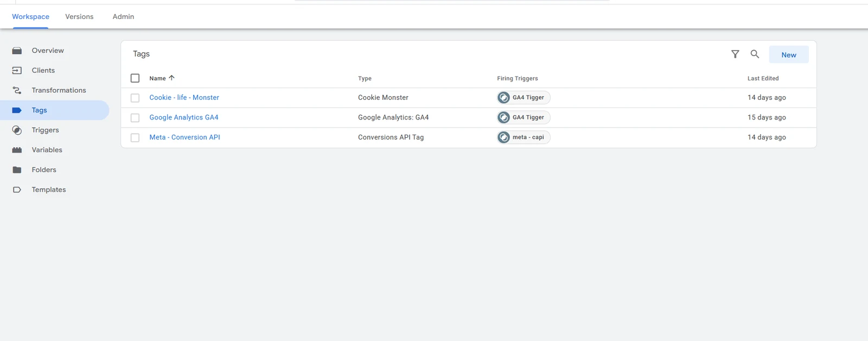Tick the select-all tags checkbox
The height and width of the screenshot is (341, 868).
[135, 78]
